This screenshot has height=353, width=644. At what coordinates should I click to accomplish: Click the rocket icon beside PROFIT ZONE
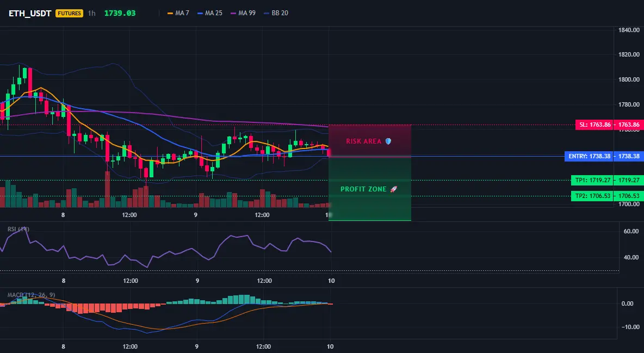(x=393, y=189)
